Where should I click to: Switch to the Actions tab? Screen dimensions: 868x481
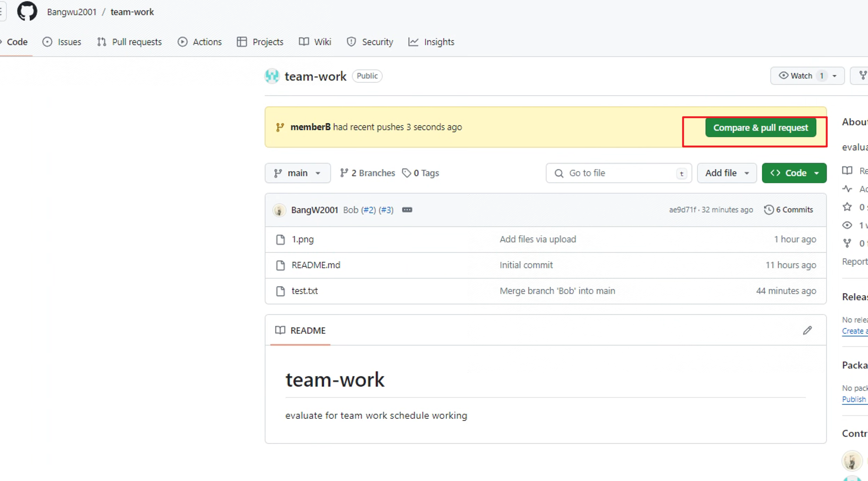click(199, 42)
